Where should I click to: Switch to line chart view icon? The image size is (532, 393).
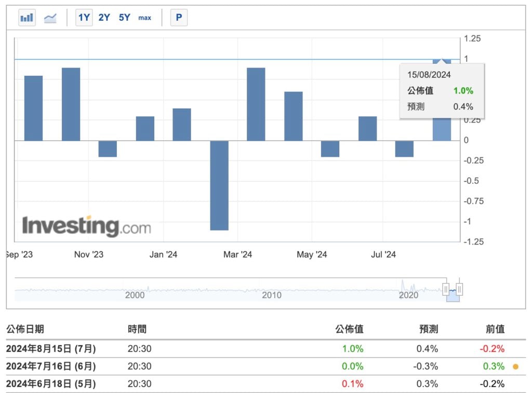(x=50, y=18)
